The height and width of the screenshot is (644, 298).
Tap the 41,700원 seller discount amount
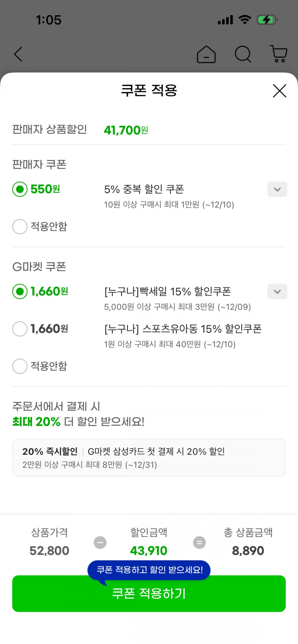(126, 130)
